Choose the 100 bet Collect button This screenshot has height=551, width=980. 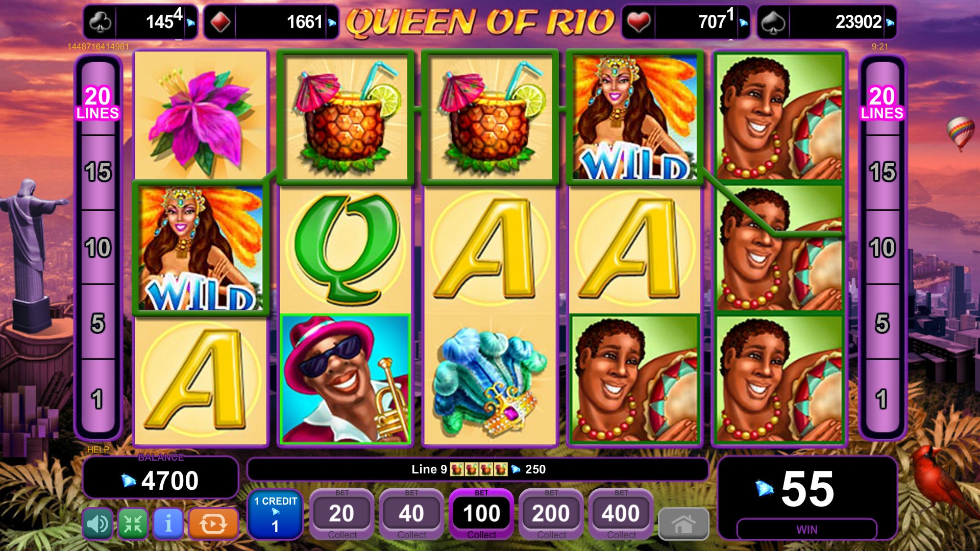point(481,514)
